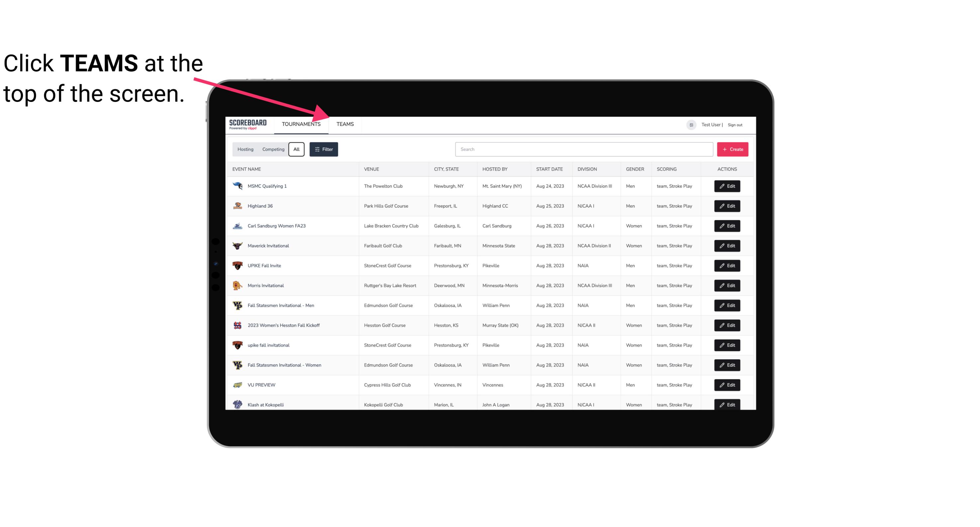Click the TEAMS navigation tab
The image size is (980, 527).
tap(344, 124)
